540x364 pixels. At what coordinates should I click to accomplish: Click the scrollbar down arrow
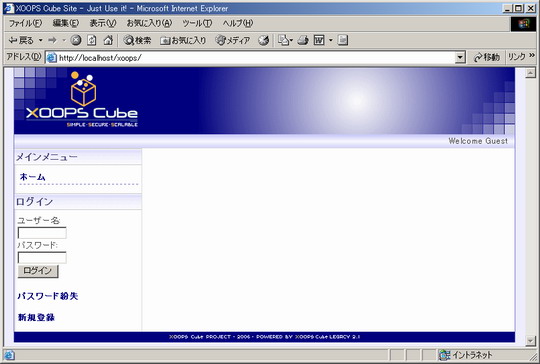click(531, 341)
